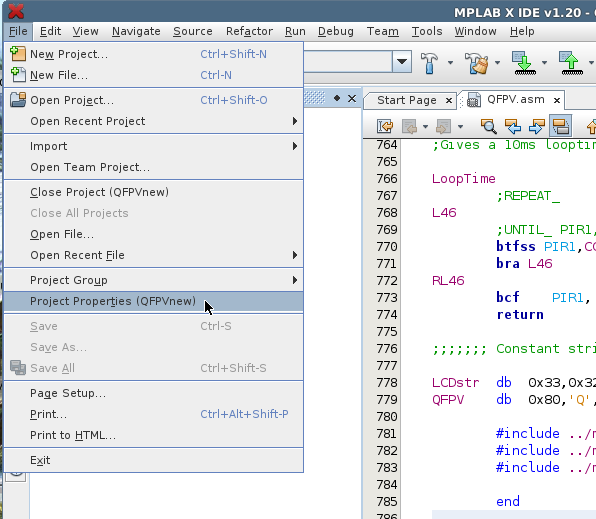Open the Refactor menu

249,31
